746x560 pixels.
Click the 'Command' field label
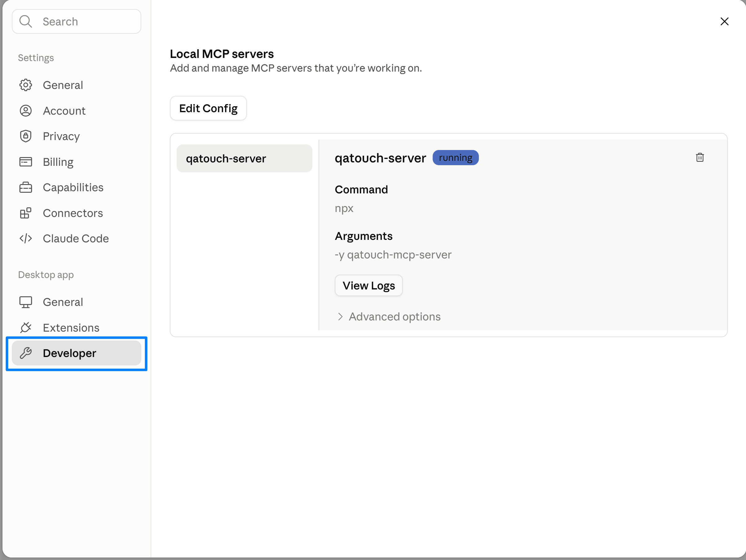[361, 189]
